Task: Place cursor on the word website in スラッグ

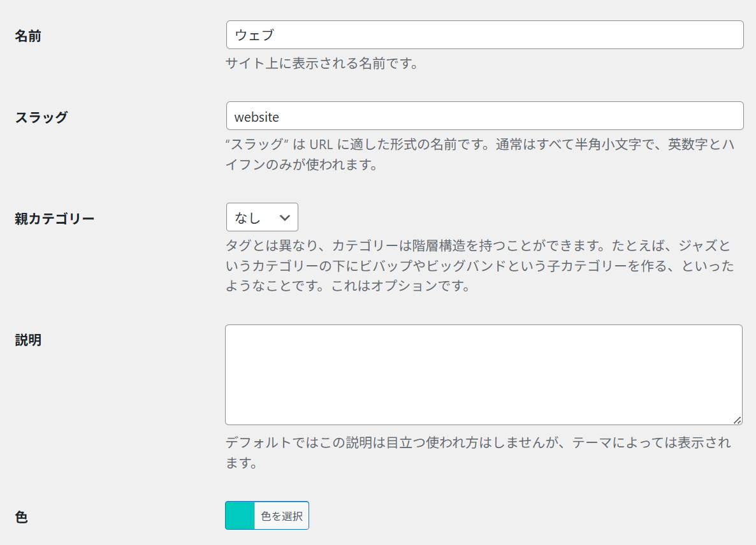Action: (x=257, y=117)
